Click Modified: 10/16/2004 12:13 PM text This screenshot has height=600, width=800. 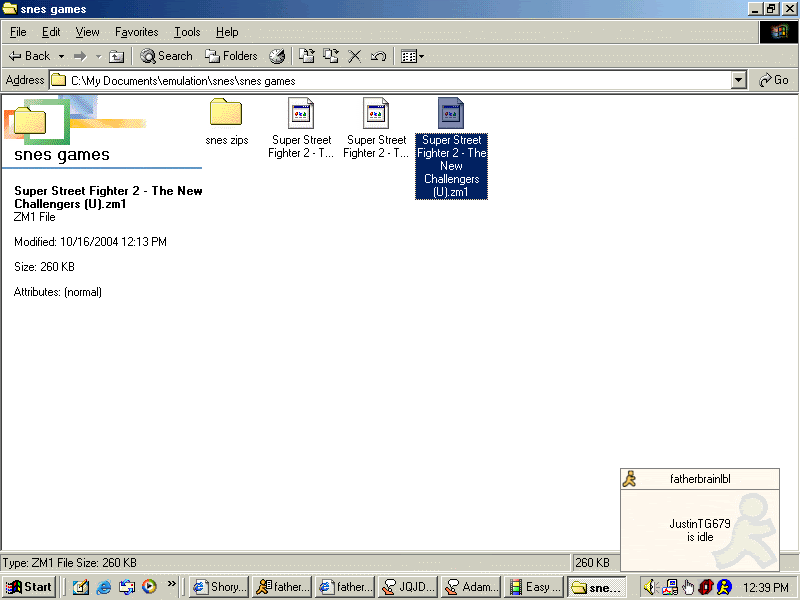90,242
